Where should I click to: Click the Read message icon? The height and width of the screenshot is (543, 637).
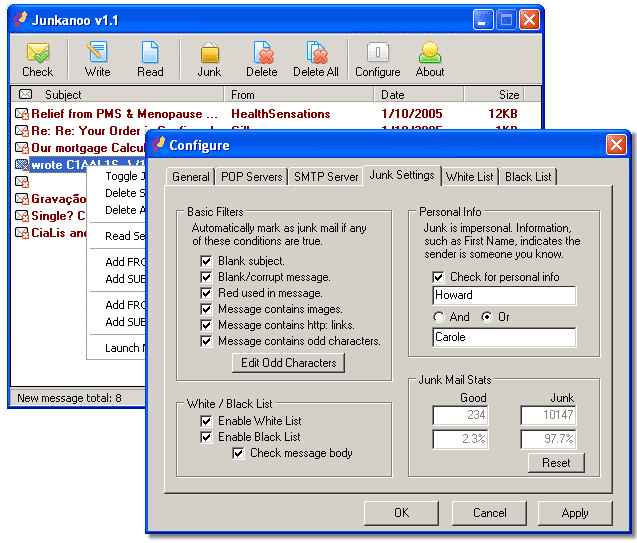click(150, 59)
